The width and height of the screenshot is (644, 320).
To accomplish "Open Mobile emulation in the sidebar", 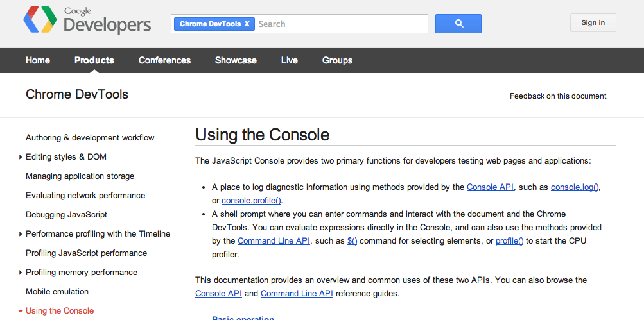I will pos(57,292).
